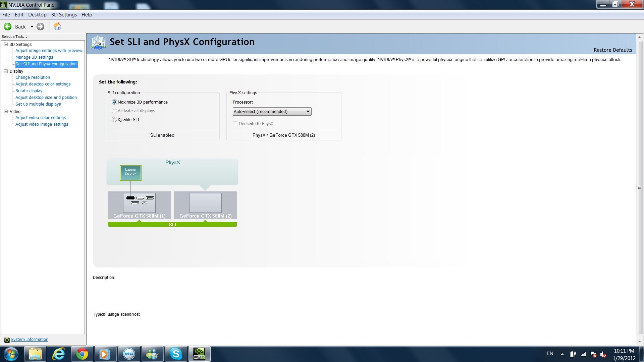Launch Google Chrome from taskbar

click(x=82, y=354)
